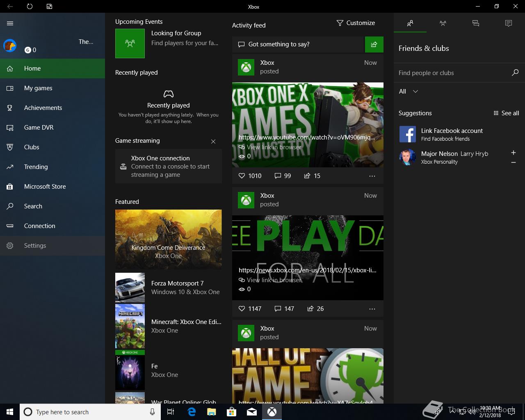Screen dimensions: 525x420
Task: Click the Xbox avatar on first post
Action: 246,67
